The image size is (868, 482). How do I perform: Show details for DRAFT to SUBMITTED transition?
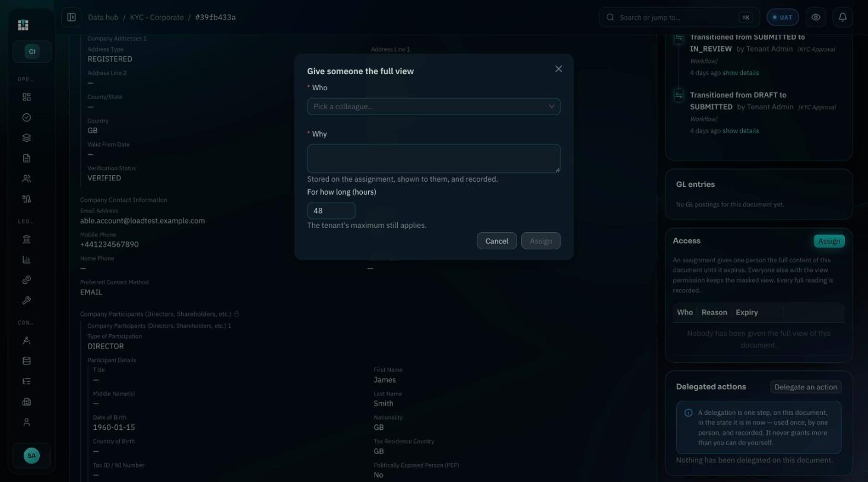coord(740,131)
